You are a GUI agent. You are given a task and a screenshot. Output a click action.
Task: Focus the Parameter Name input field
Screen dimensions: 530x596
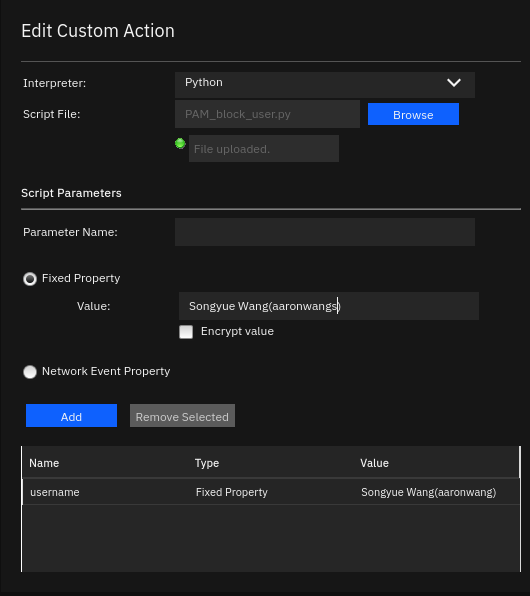click(x=325, y=232)
